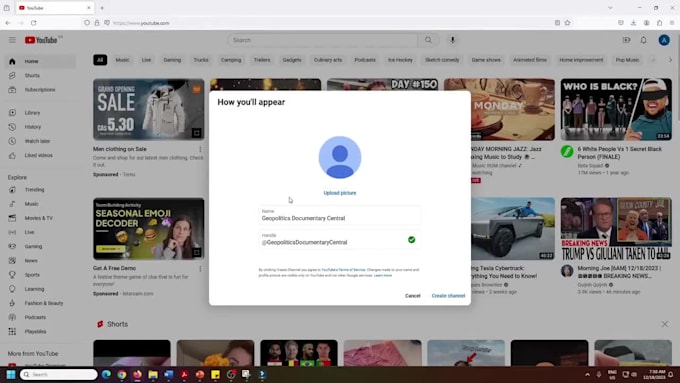Open Sports under Explore
The height and width of the screenshot is (383, 680).
[41, 275]
